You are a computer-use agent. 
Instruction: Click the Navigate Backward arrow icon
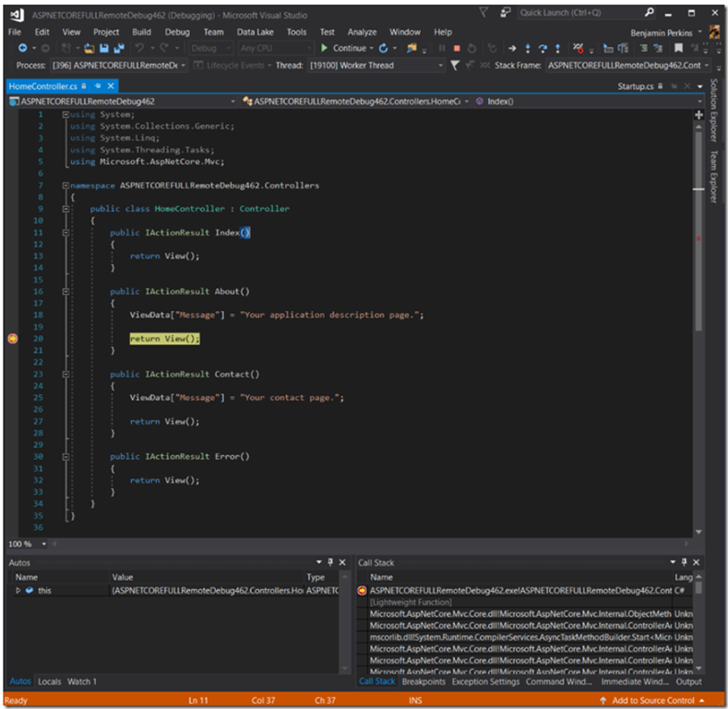[x=22, y=48]
